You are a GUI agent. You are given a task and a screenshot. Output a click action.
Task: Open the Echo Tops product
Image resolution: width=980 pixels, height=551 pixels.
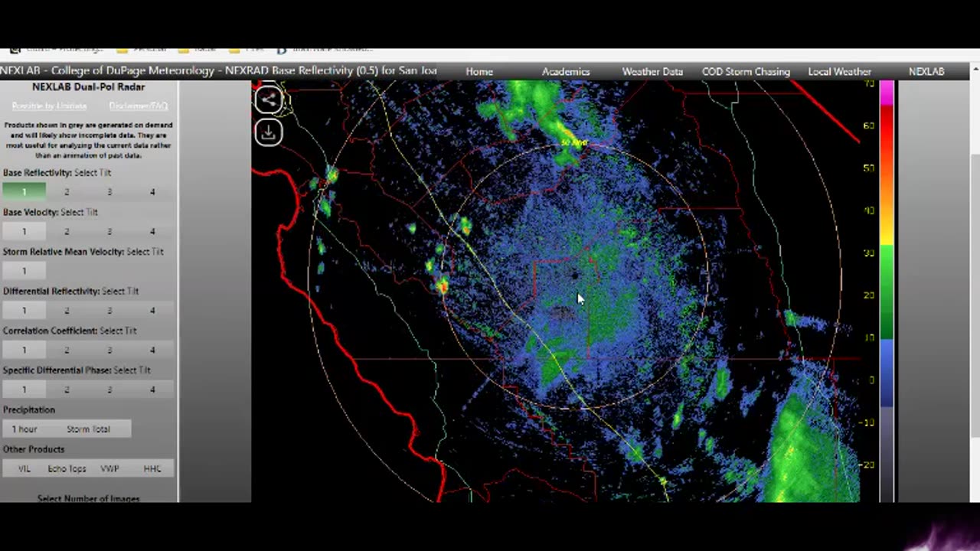pos(67,468)
